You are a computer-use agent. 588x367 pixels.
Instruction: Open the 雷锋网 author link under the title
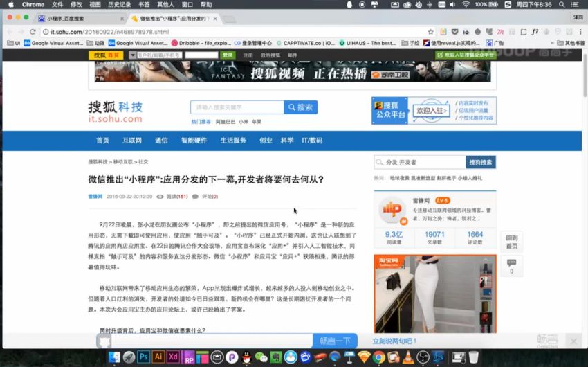[95, 196]
